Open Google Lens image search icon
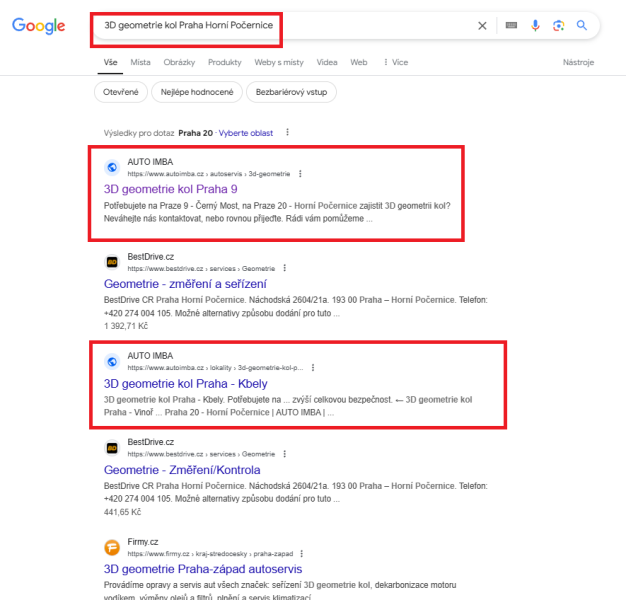Viewport: 626px width, 600px height. [x=558, y=26]
